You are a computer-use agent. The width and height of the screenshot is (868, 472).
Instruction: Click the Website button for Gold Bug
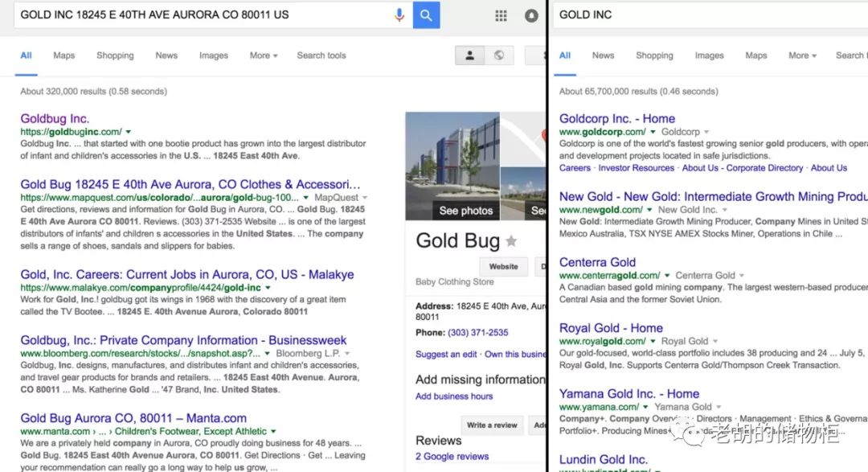504,267
